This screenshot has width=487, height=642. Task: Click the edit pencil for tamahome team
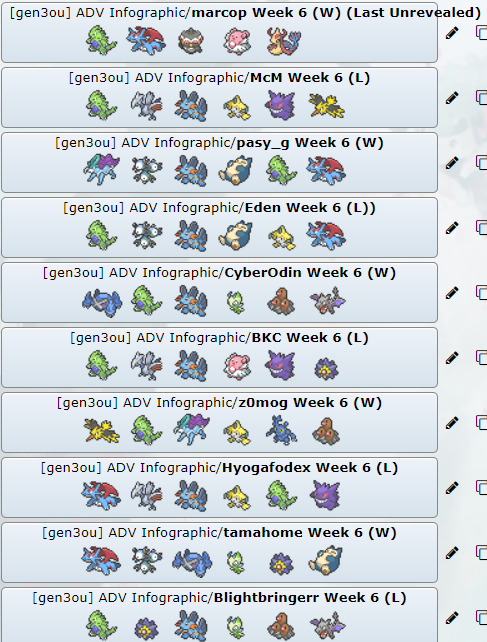(452, 553)
